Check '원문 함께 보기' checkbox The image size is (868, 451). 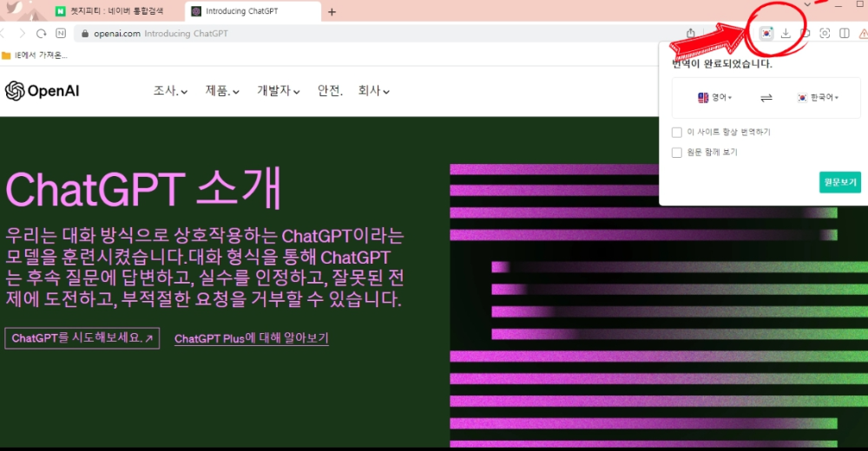click(676, 152)
